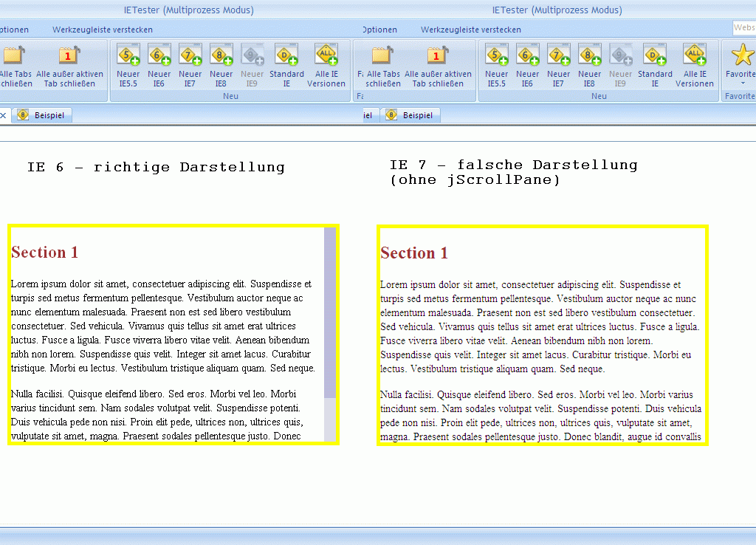This screenshot has width=756, height=545.
Task: Select the Beispiel tab in left window
Action: point(42,115)
